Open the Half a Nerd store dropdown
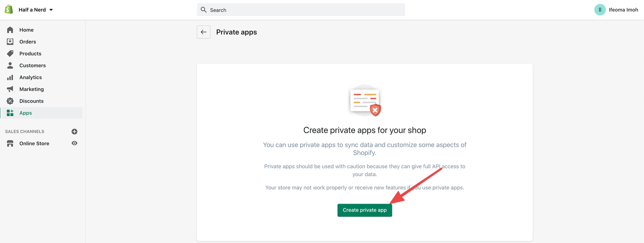 pyautogui.click(x=36, y=10)
